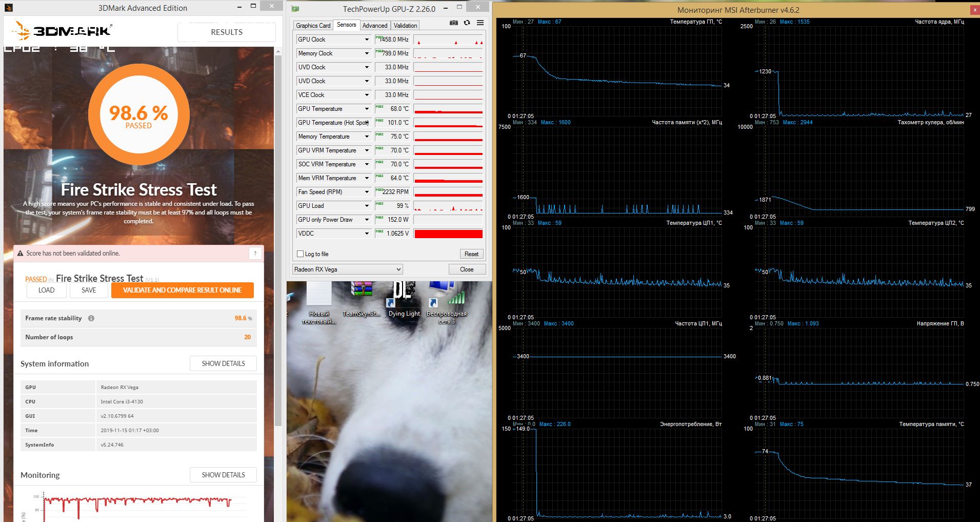Click the GPU Load history graph in GPU-Z
The image size is (980, 522).
(448, 206)
